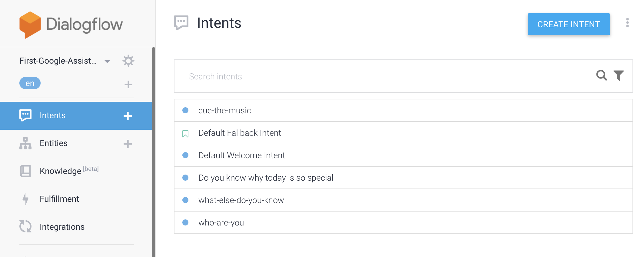The image size is (644, 257).
Task: Click the CREATE INTENT button
Action: pyautogui.click(x=569, y=24)
